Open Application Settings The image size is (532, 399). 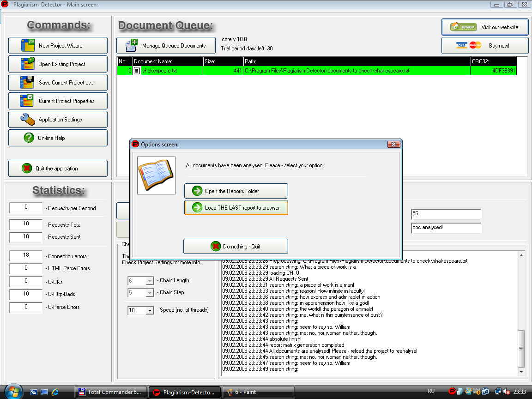point(58,120)
